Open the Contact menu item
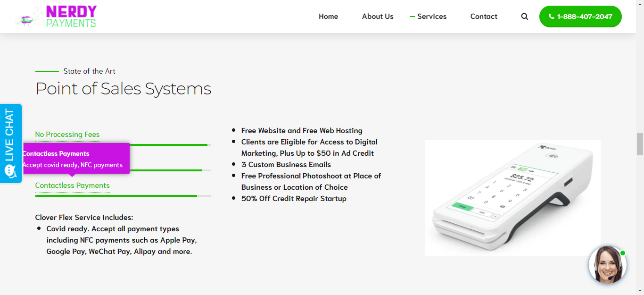Viewport: 644px width, 295px height. coord(484,17)
